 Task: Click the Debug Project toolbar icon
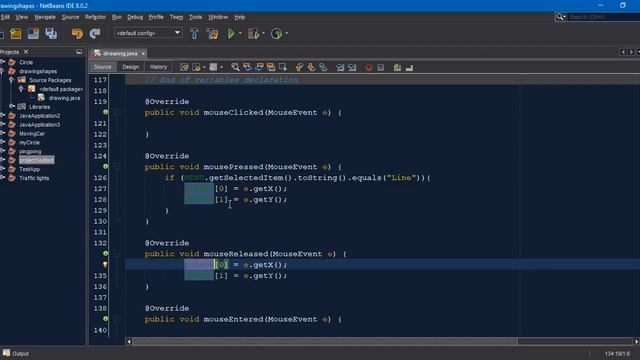point(253,33)
